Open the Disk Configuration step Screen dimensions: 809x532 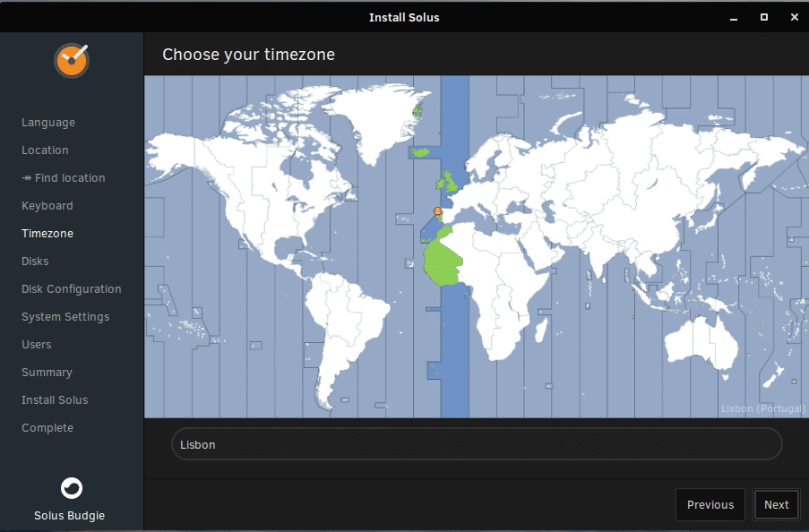(x=72, y=289)
